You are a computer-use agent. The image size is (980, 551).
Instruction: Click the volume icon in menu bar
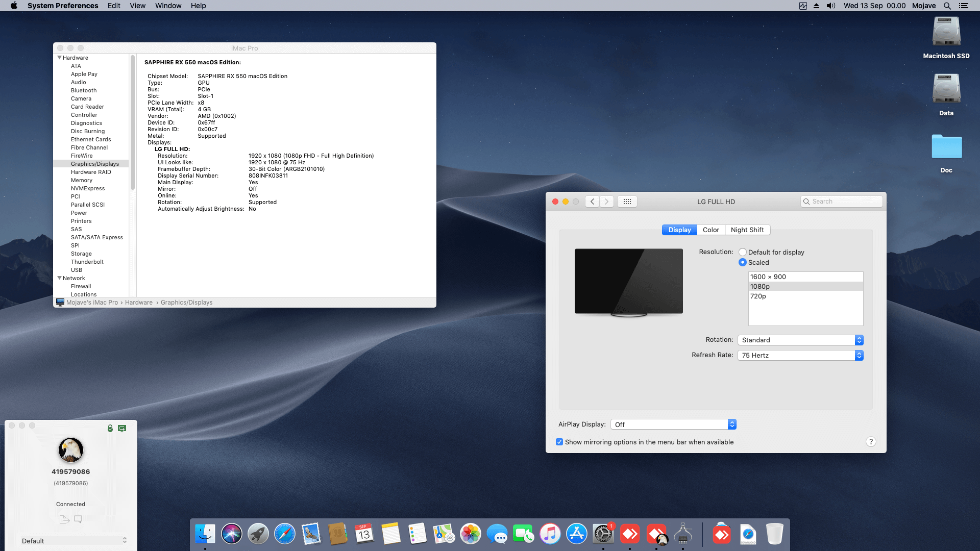click(831, 6)
